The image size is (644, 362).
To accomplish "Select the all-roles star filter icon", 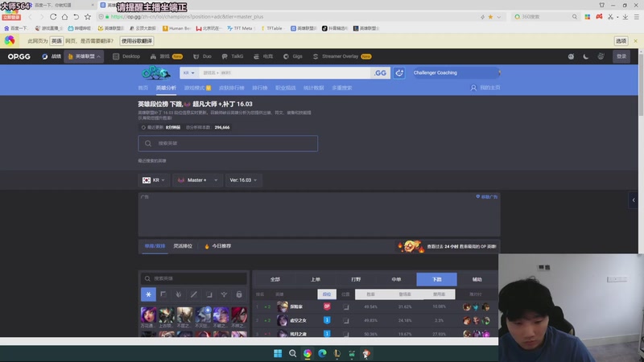I will pos(148,294).
